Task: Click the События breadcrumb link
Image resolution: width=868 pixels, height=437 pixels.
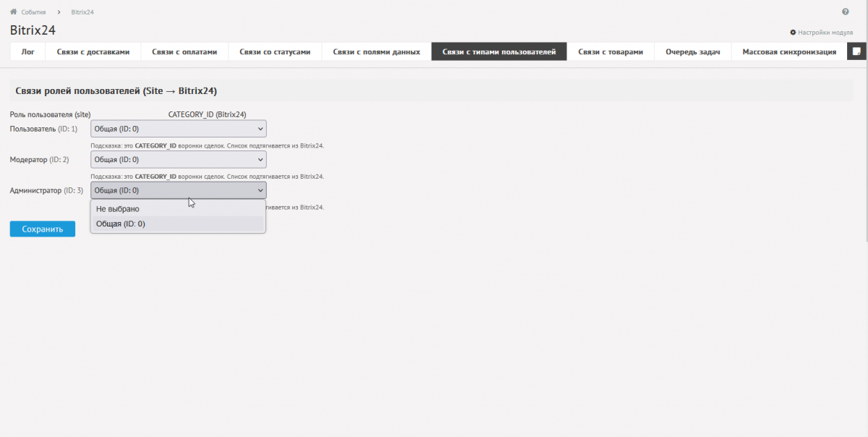Action: click(33, 12)
